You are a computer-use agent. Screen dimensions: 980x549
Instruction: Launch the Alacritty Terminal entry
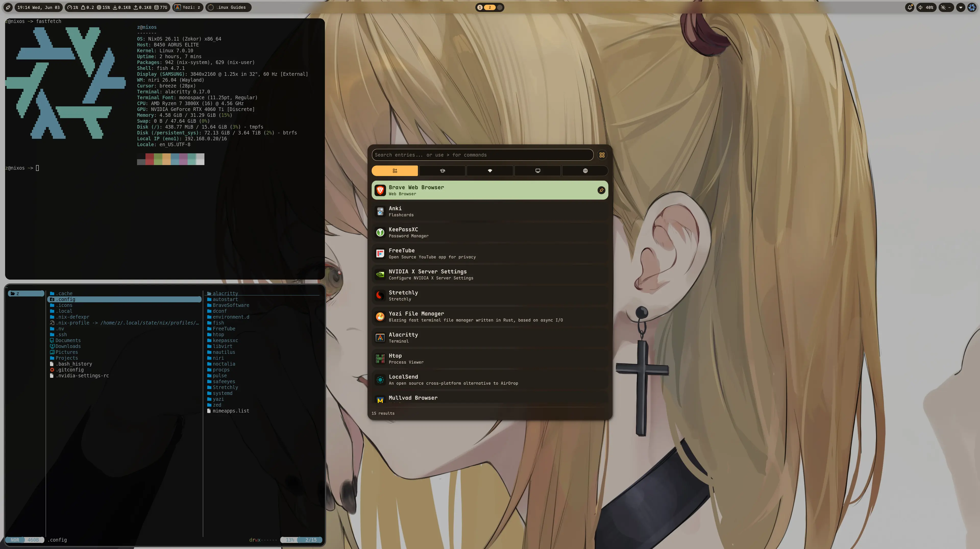click(x=490, y=337)
